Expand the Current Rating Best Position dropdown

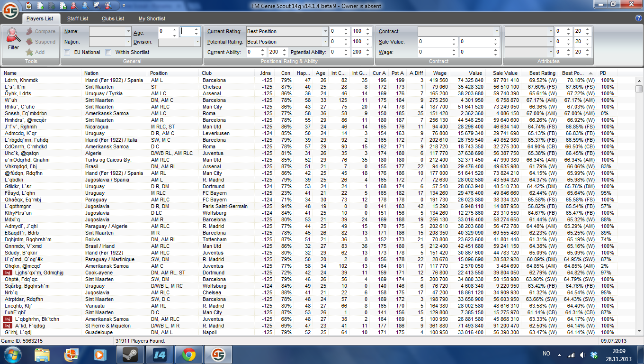325,31
